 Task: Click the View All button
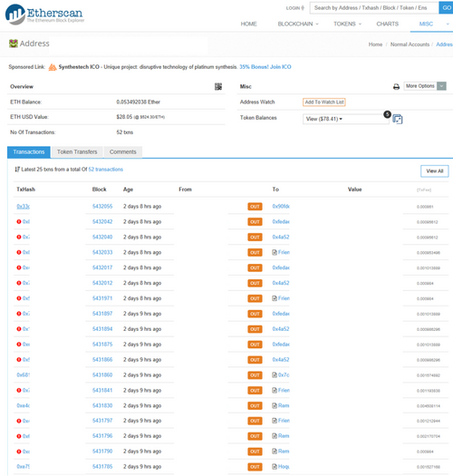[435, 171]
